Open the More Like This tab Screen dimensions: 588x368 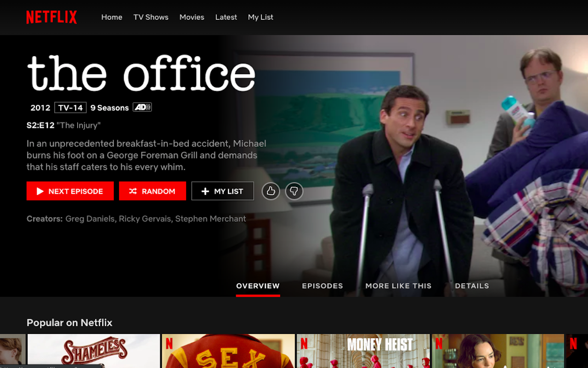(398, 286)
